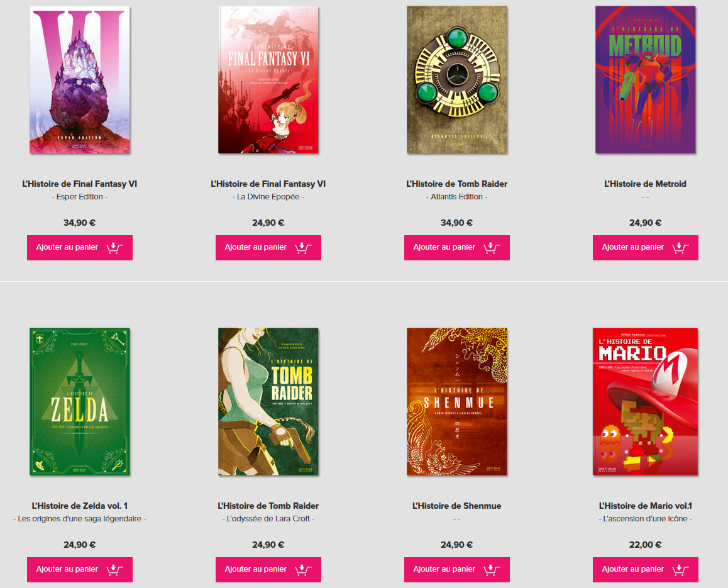This screenshot has height=588, width=728.
Task: Click cart icon for L'Histoire de Shenmue
Action: [x=492, y=569]
